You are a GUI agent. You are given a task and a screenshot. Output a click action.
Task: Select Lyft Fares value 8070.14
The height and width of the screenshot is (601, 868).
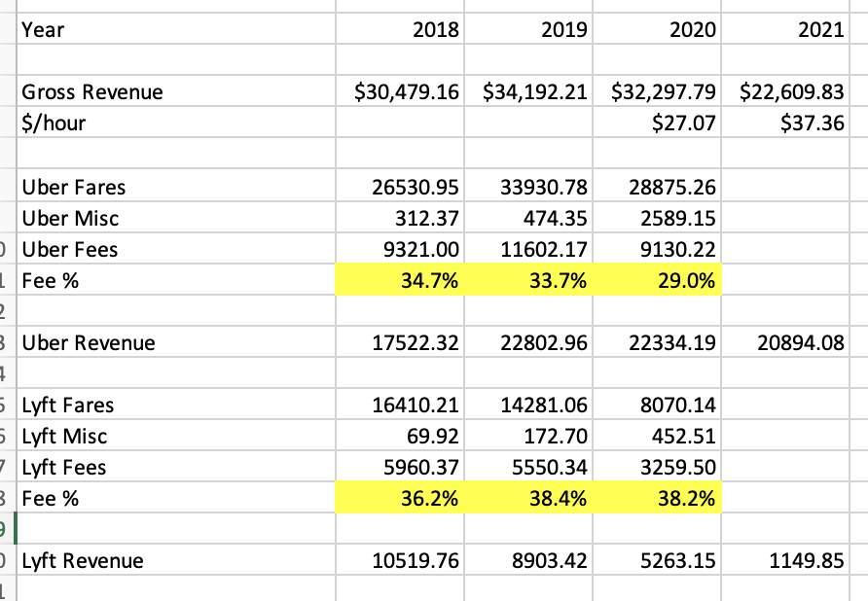(x=657, y=404)
